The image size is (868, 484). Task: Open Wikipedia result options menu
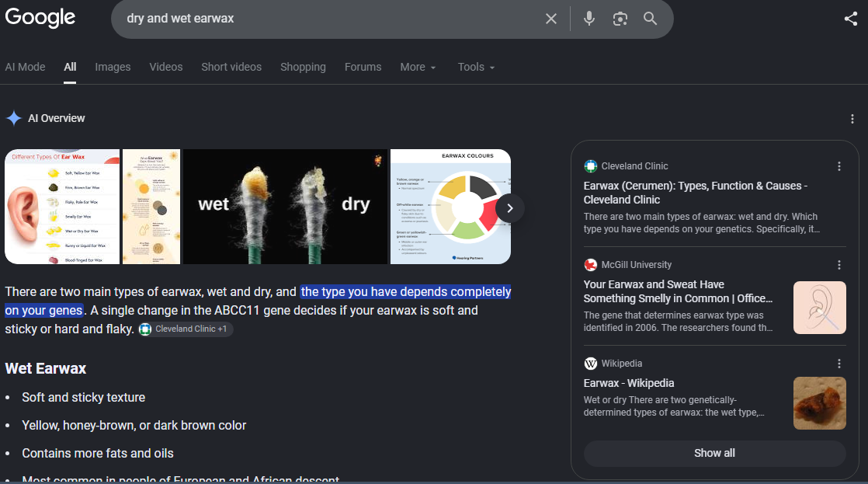(x=839, y=364)
